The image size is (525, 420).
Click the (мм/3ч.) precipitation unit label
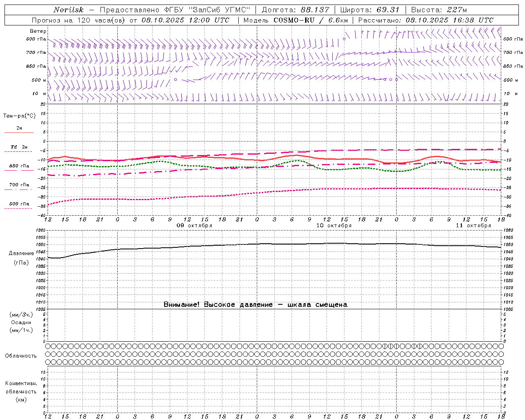(21, 315)
